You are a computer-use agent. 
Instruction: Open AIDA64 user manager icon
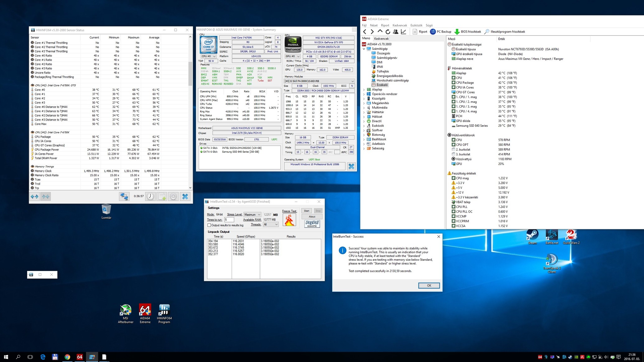pos(396,32)
